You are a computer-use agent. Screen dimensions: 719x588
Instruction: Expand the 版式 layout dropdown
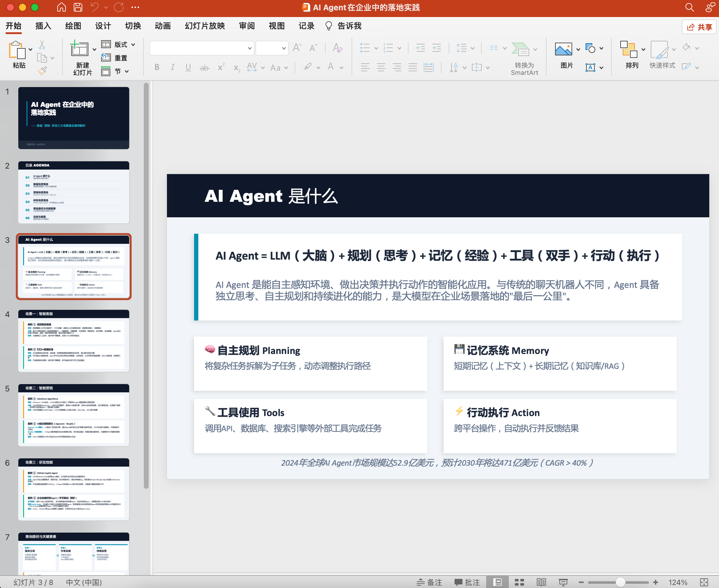pyautogui.click(x=133, y=44)
